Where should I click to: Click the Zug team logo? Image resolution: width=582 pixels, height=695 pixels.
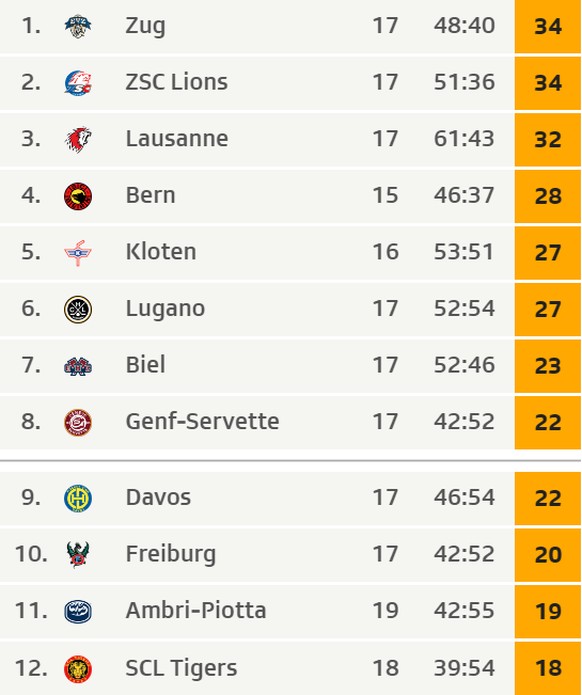(x=78, y=27)
